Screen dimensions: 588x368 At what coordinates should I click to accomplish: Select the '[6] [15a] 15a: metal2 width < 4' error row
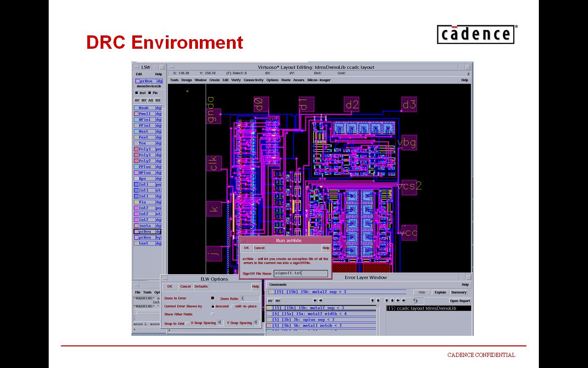321,314
